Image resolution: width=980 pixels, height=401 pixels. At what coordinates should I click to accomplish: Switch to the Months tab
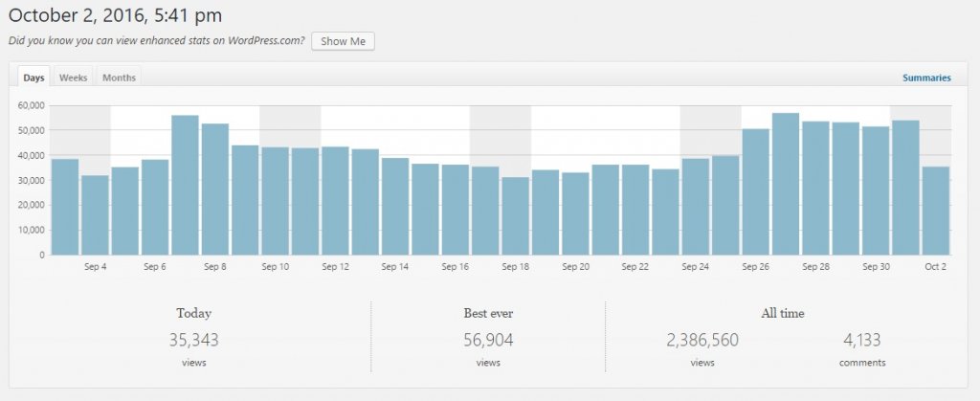point(119,78)
